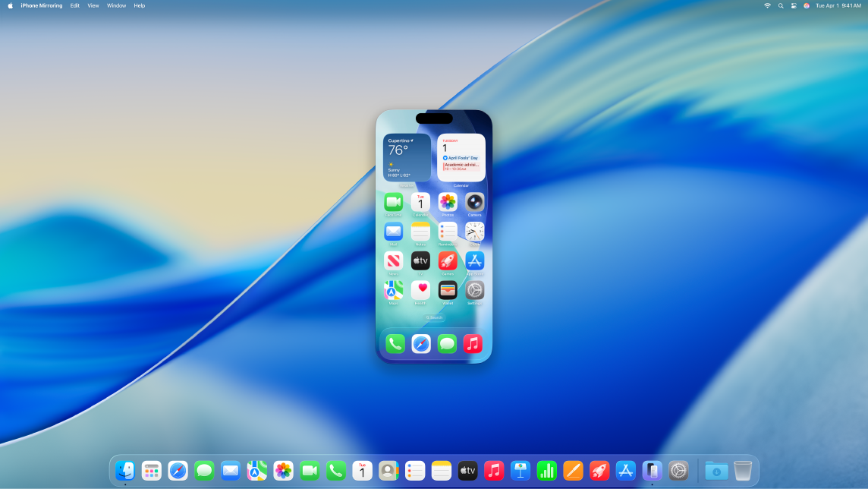Launch the Camera app on the mirrored iPhone
This screenshot has height=489, width=868.
475,203
